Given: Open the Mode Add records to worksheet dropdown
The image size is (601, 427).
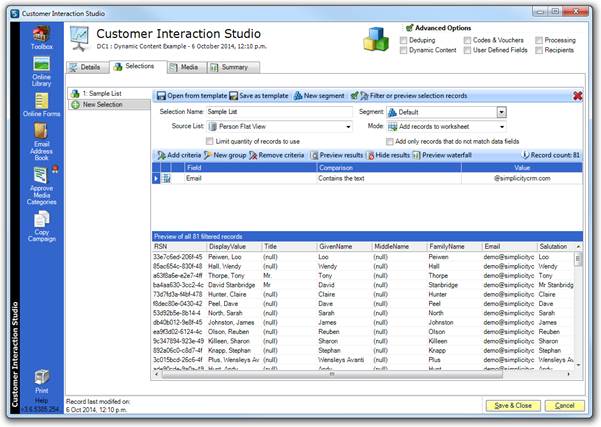Looking at the screenshot, I should [502, 126].
